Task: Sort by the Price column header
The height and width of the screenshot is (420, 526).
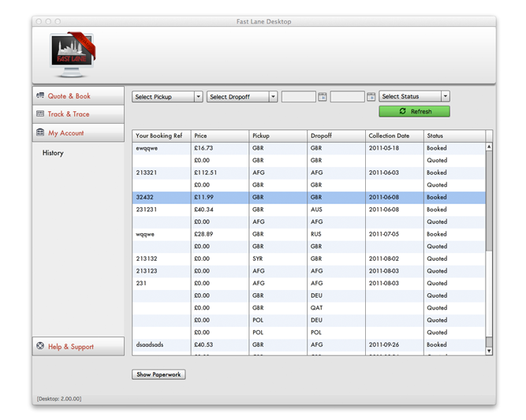Action: coord(220,136)
